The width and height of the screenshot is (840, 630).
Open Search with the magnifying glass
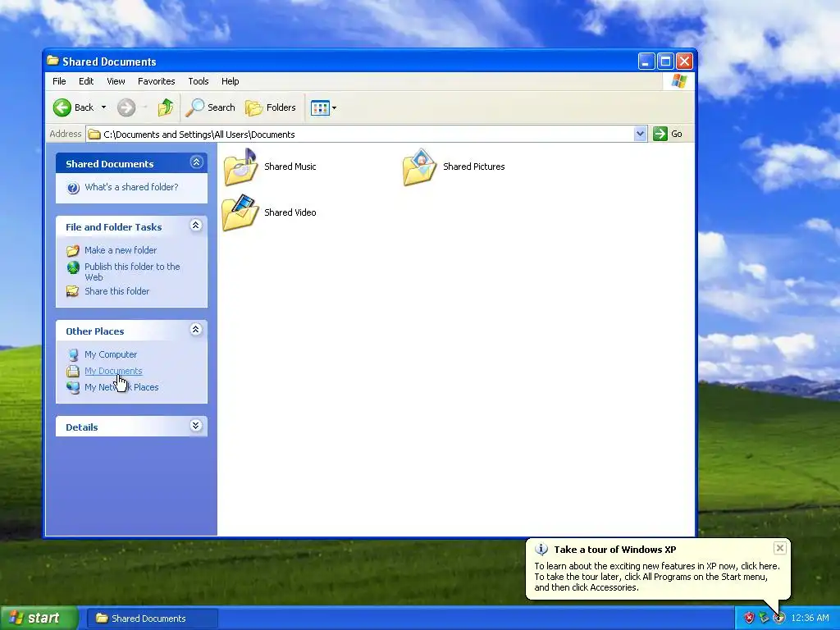click(x=195, y=107)
